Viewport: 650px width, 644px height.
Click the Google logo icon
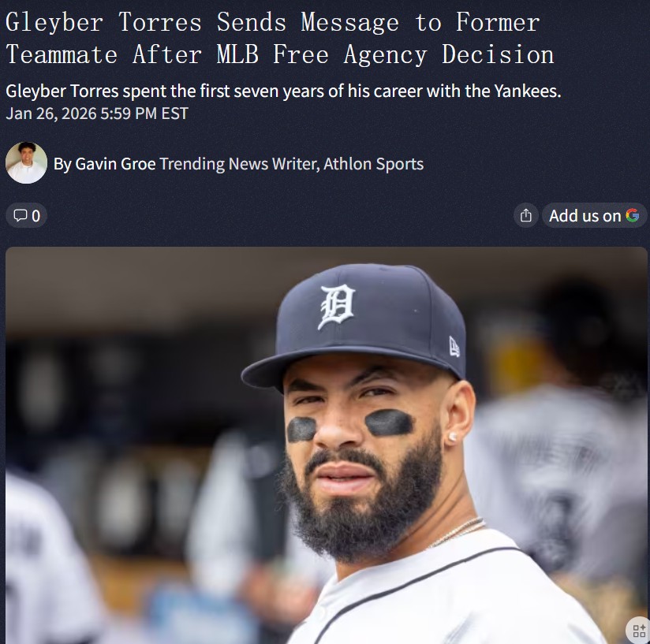[632, 215]
